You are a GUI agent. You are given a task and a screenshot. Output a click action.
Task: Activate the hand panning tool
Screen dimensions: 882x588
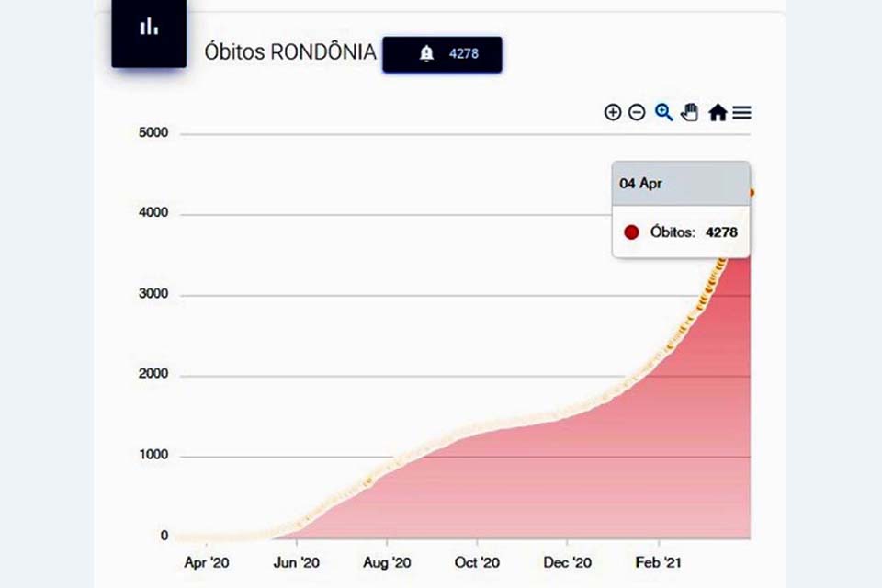point(690,112)
